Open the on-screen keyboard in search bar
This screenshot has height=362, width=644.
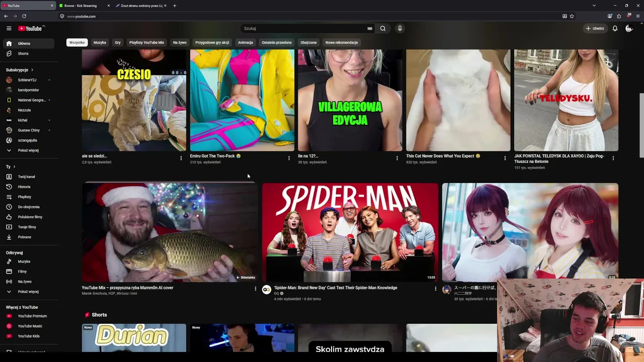(x=370, y=29)
